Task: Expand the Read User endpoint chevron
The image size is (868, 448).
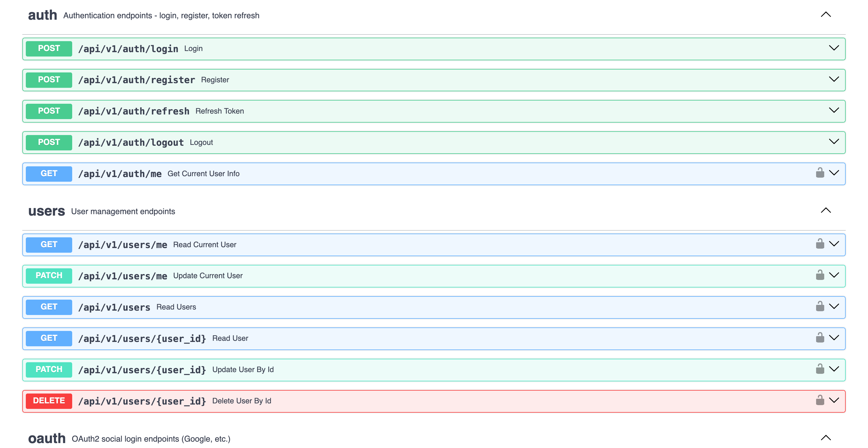Action: pyautogui.click(x=835, y=338)
